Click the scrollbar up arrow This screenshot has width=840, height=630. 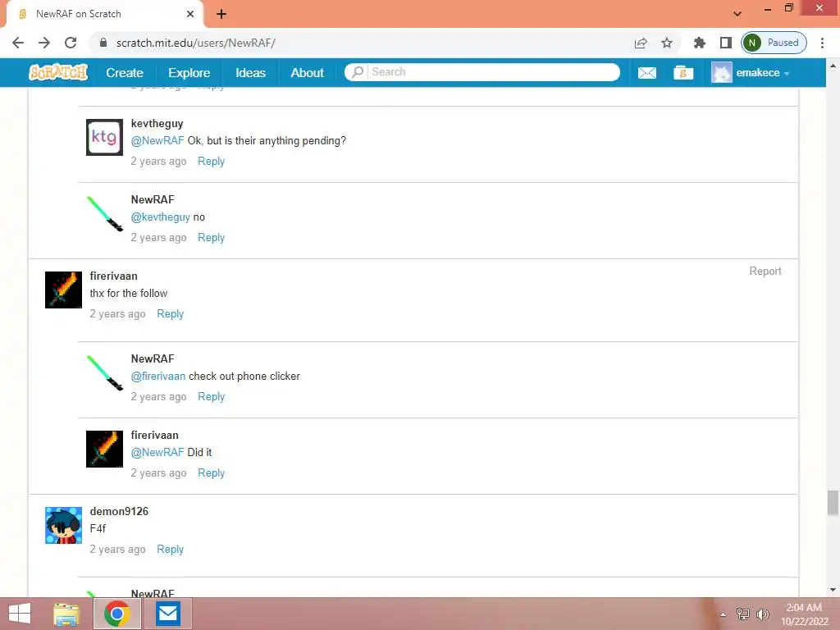click(x=833, y=66)
